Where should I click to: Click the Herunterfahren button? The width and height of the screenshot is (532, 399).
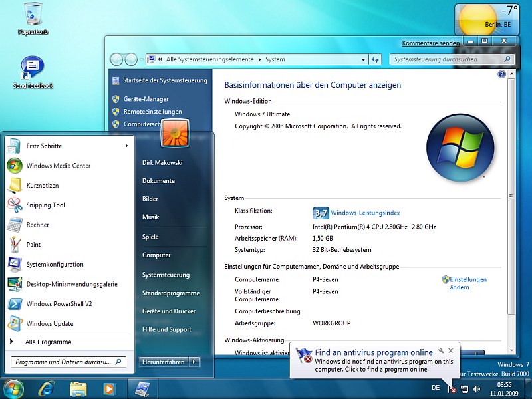164,362
